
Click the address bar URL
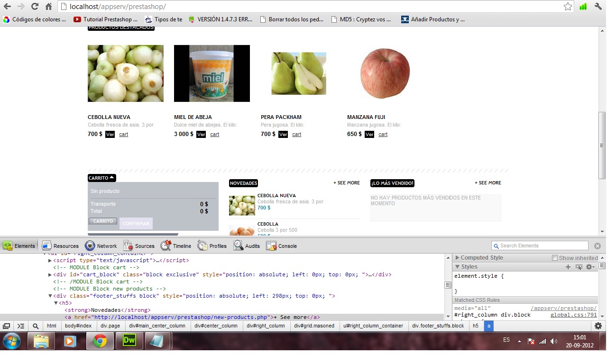coord(118,7)
